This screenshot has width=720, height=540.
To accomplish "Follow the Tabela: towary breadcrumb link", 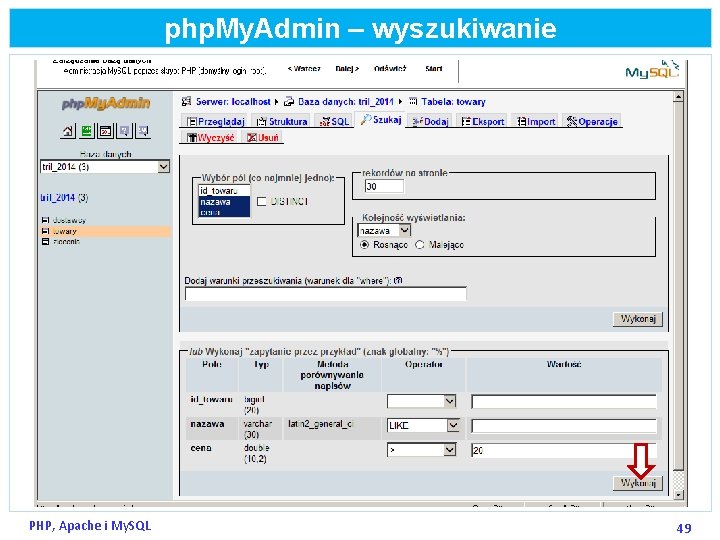I will [453, 101].
